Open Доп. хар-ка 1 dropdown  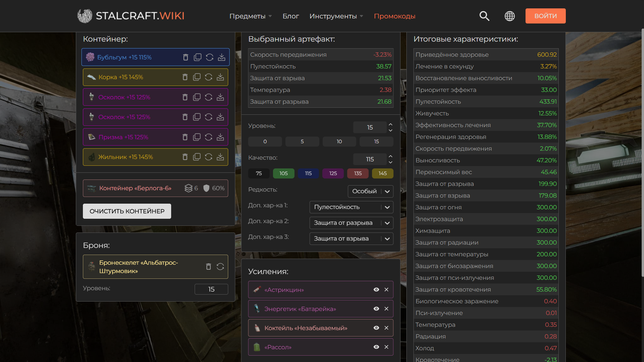coord(351,207)
